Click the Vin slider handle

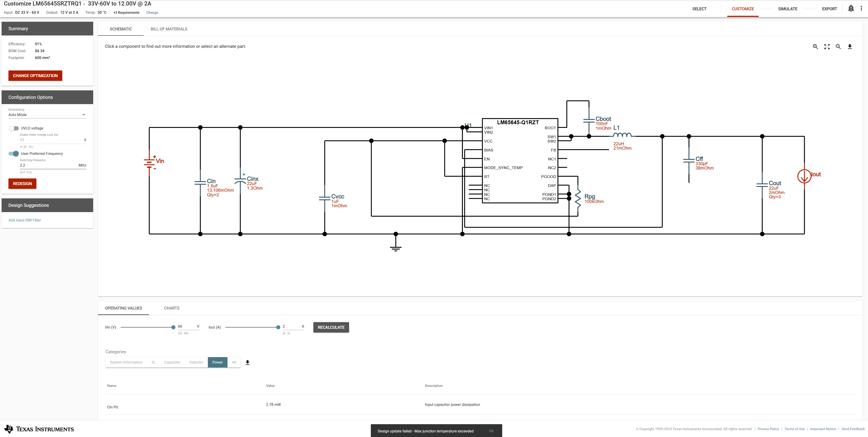coord(173,327)
